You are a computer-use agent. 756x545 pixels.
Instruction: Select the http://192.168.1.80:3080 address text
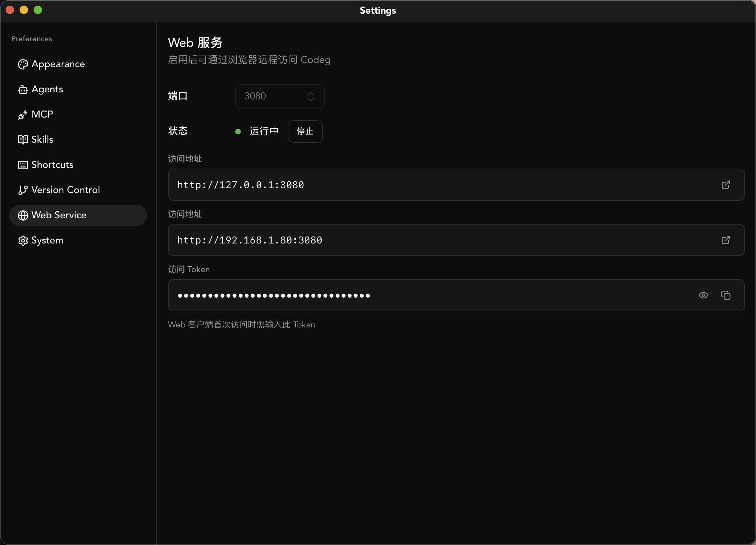point(250,240)
